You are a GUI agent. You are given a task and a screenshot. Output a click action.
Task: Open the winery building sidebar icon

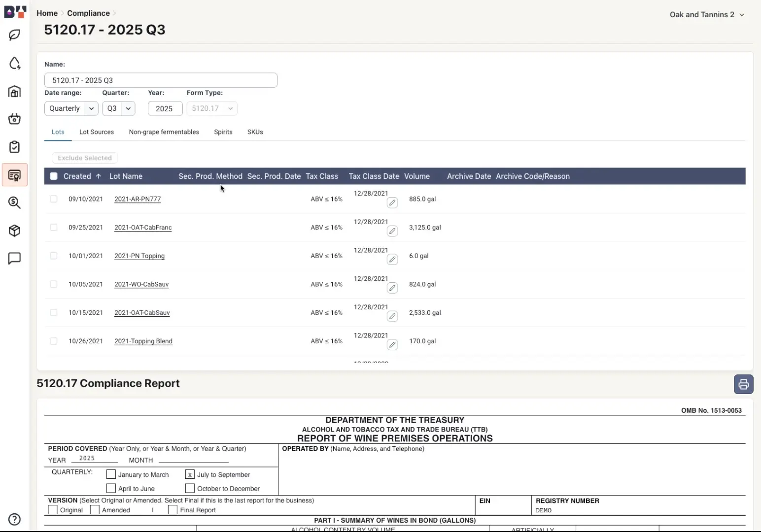click(15, 91)
